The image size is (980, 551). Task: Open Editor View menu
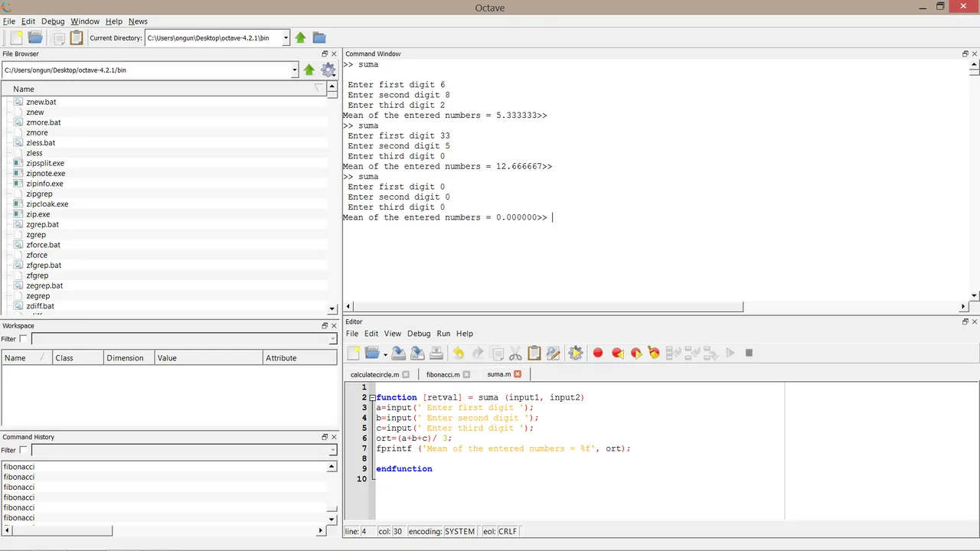coord(393,334)
